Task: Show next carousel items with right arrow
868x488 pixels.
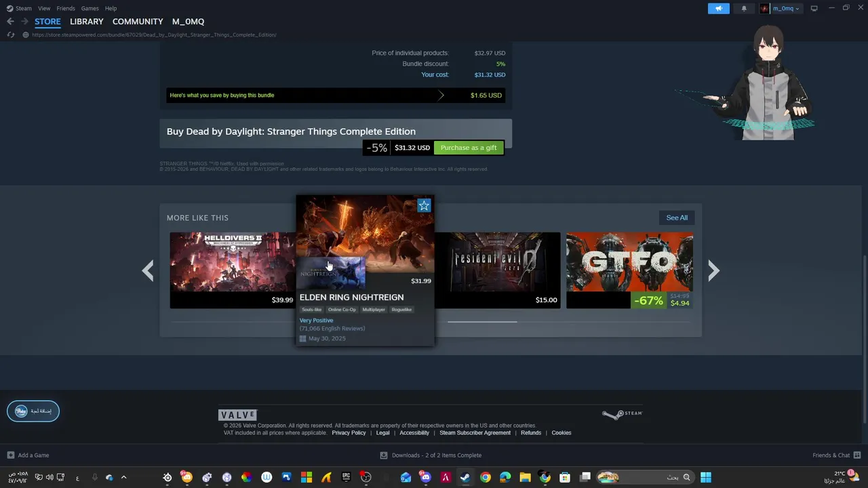Action: (x=713, y=271)
